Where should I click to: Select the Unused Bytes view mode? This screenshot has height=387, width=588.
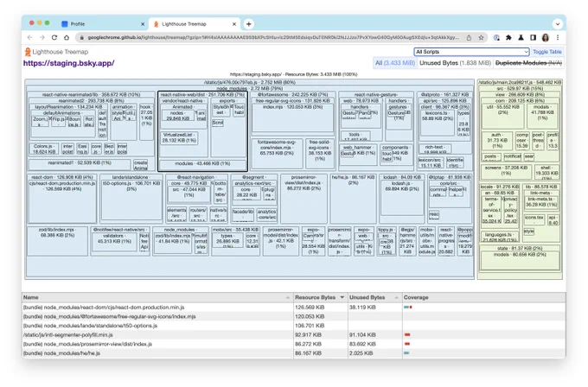pyautogui.click(x=455, y=63)
